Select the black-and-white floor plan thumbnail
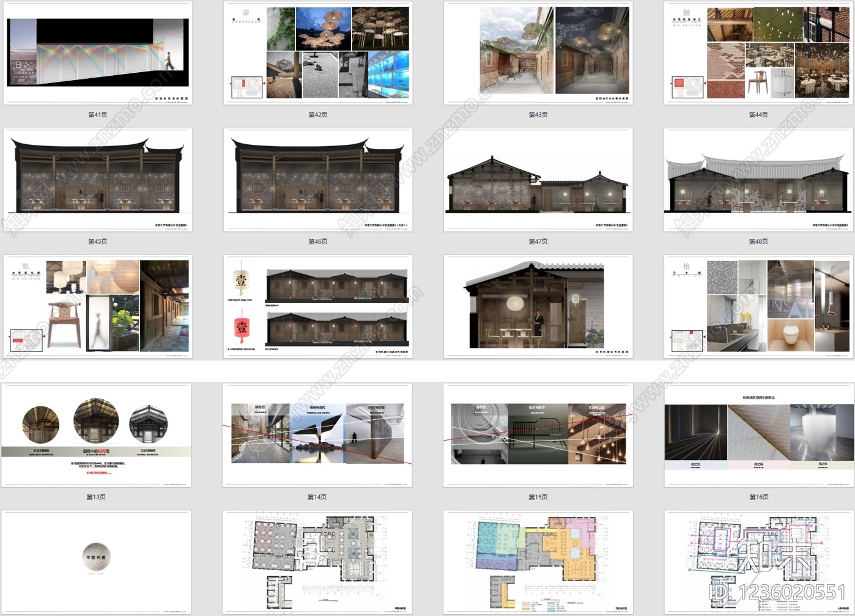The height and width of the screenshot is (616, 855). (317, 562)
